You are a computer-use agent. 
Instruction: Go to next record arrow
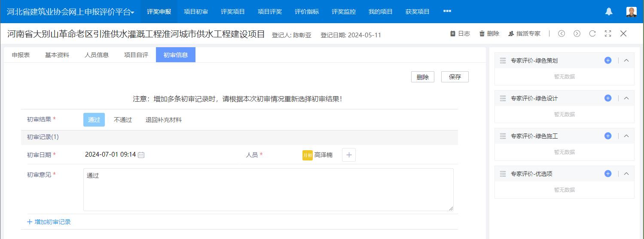577,33
